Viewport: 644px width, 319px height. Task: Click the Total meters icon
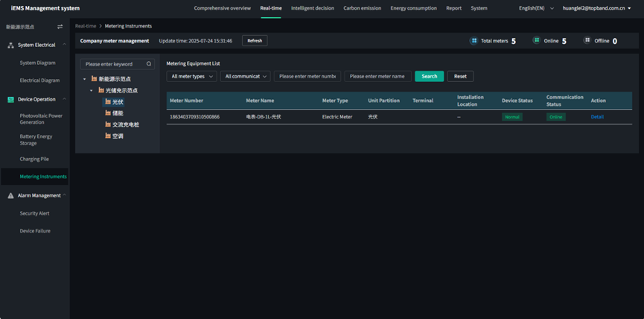click(x=474, y=41)
